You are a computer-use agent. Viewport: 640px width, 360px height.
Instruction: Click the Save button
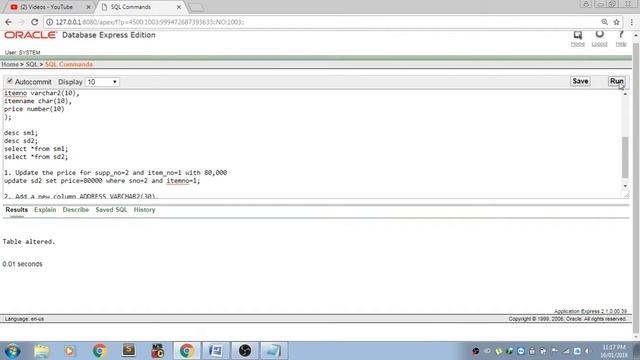tap(580, 81)
